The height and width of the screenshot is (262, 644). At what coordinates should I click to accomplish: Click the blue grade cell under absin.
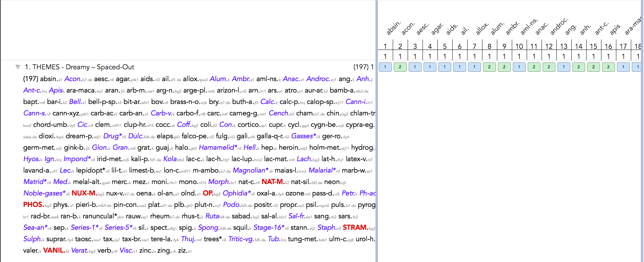385,67
